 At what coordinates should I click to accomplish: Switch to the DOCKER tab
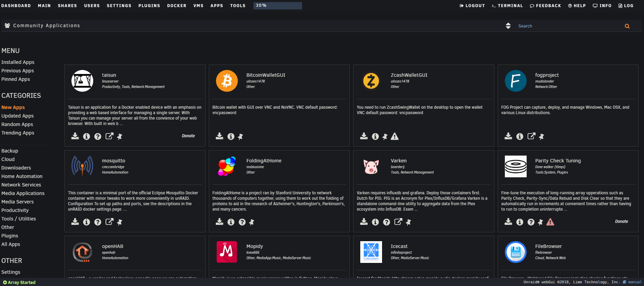[x=177, y=6]
